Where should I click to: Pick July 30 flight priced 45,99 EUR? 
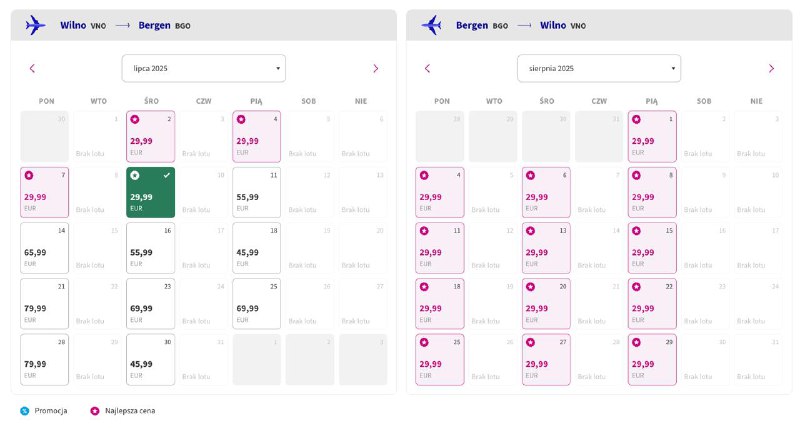151,360
